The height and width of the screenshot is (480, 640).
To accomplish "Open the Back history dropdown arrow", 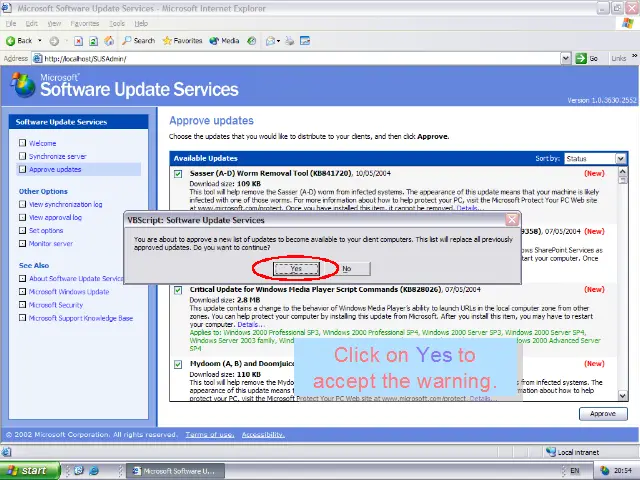I will pyautogui.click(x=40, y=41).
